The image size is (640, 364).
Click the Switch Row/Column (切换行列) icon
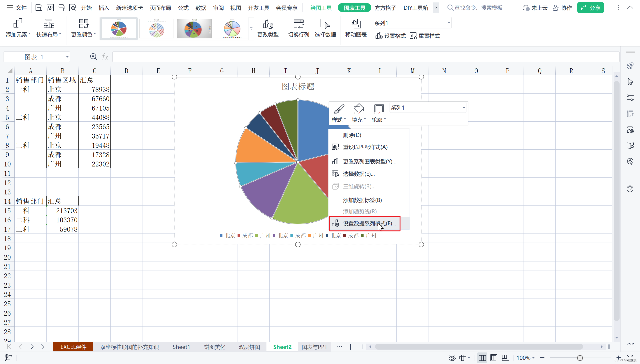pyautogui.click(x=298, y=24)
